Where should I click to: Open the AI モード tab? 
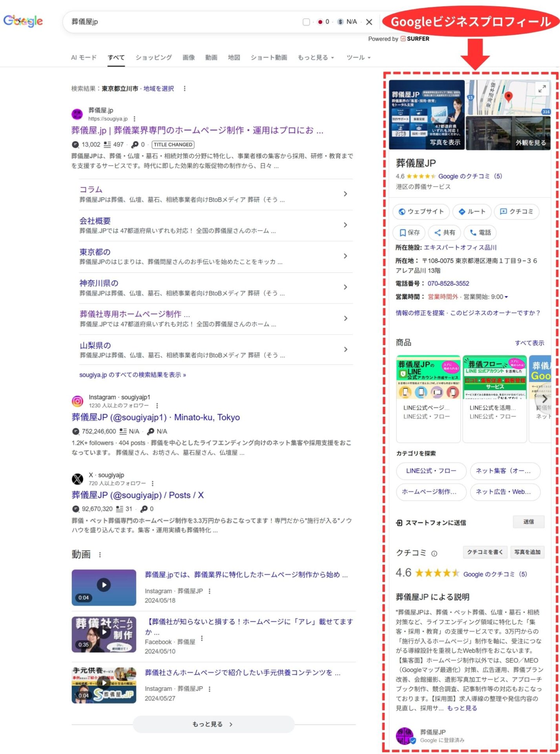(x=84, y=58)
